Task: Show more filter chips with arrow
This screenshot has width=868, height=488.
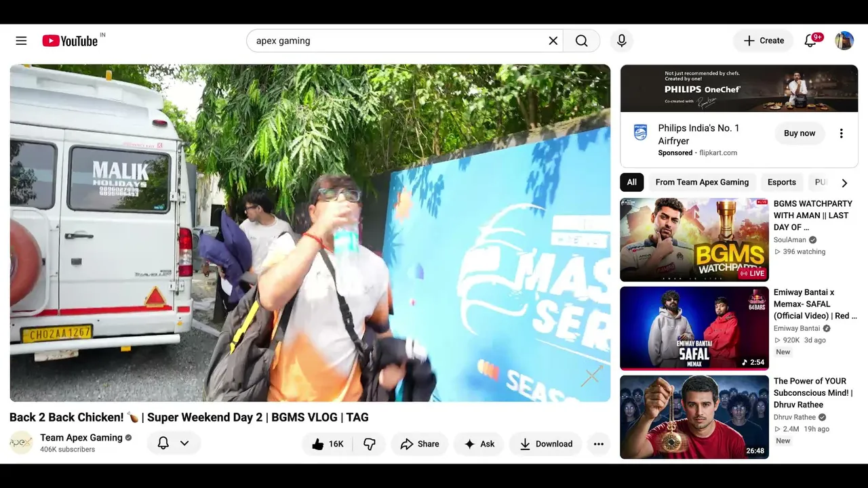Action: [x=844, y=183]
